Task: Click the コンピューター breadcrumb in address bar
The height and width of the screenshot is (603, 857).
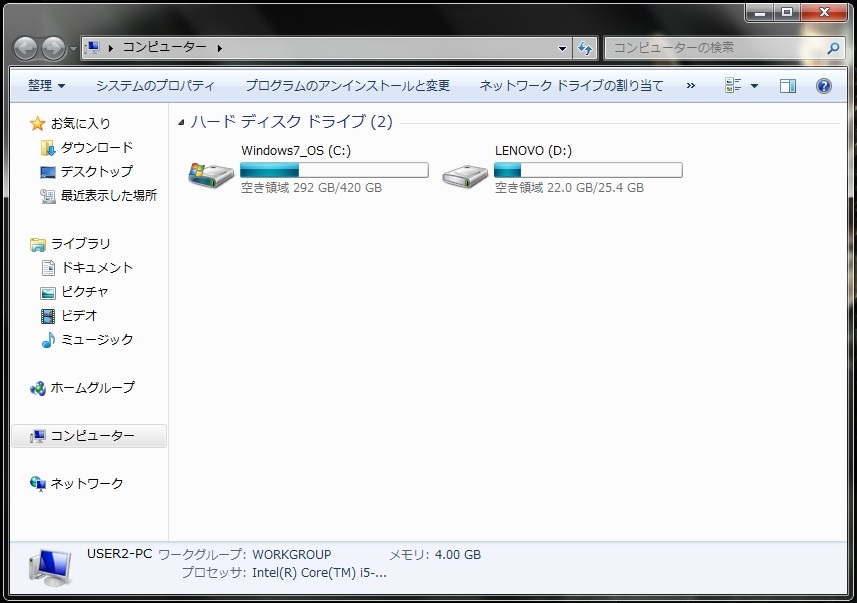Action: pyautogui.click(x=164, y=48)
